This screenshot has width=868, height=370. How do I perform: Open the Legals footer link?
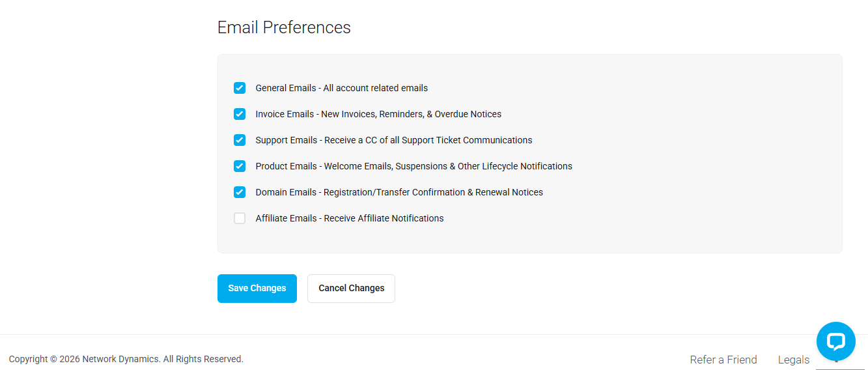pyautogui.click(x=794, y=360)
